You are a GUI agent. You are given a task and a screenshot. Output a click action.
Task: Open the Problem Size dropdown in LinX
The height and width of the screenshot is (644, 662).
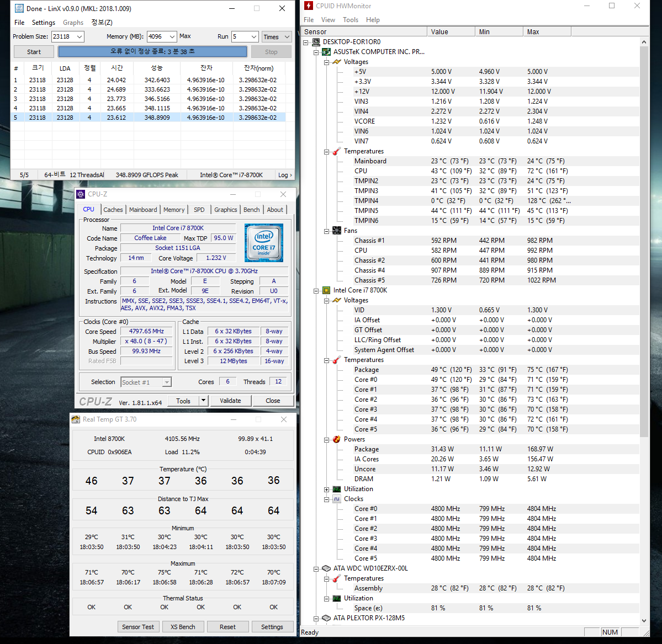point(79,37)
